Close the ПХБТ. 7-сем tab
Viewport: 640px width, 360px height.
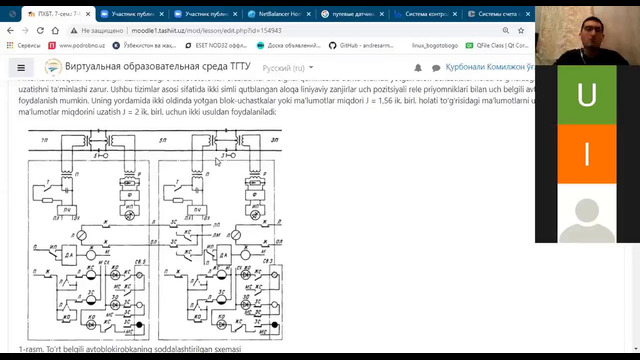pos(88,14)
